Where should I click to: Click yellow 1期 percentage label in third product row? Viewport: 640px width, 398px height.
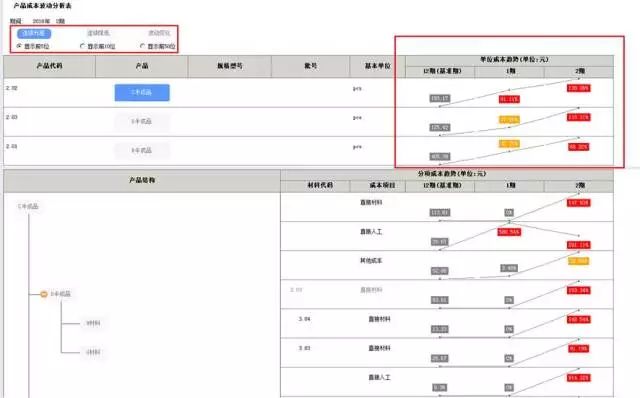pyautogui.click(x=509, y=144)
